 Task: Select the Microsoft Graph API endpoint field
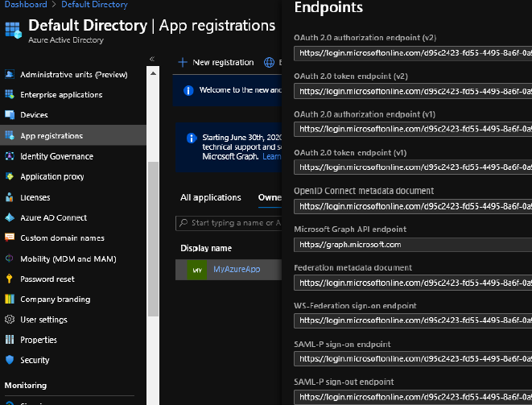pyautogui.click(x=412, y=244)
